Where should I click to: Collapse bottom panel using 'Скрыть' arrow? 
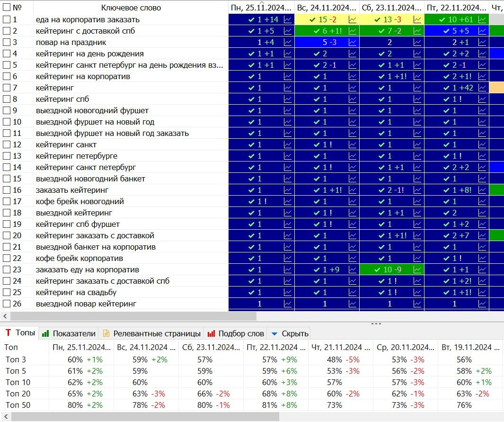click(289, 333)
